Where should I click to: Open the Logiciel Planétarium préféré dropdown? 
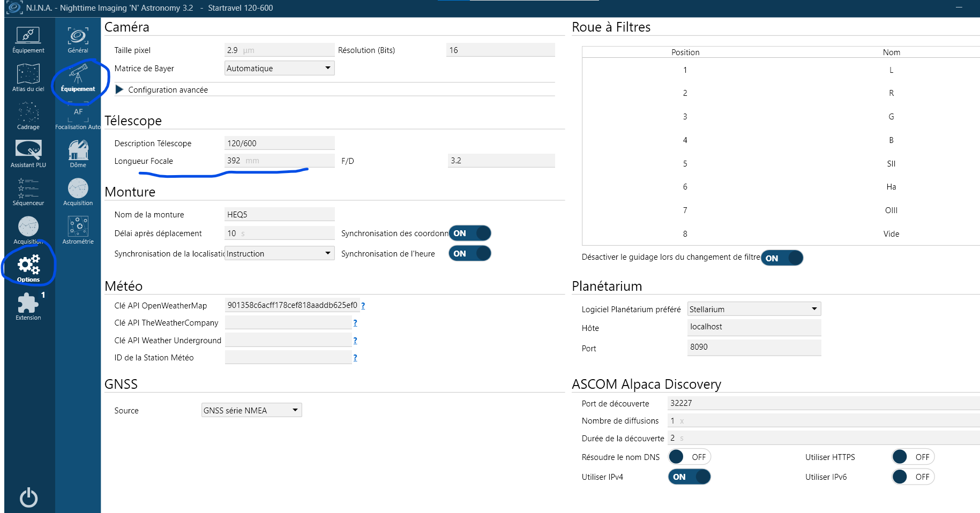(x=754, y=309)
